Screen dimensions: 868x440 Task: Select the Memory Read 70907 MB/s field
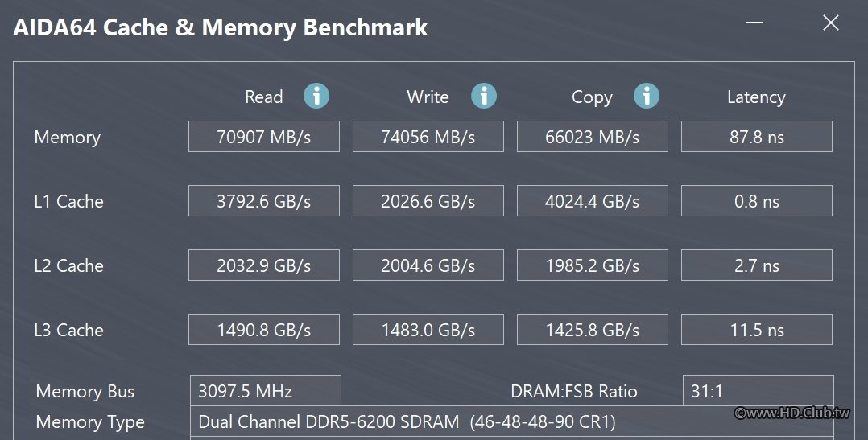(264, 137)
